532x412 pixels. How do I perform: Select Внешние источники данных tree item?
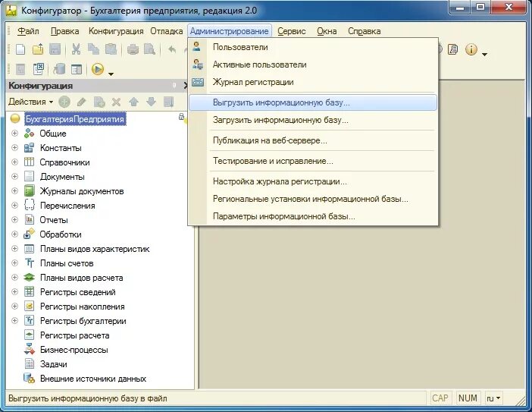click(x=93, y=379)
